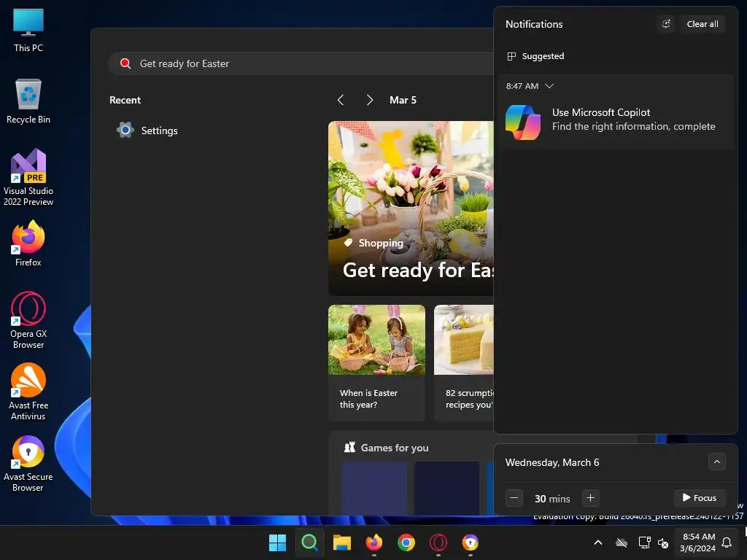This screenshot has height=560, width=747.
Task: Start a Focus session
Action: pyautogui.click(x=699, y=497)
